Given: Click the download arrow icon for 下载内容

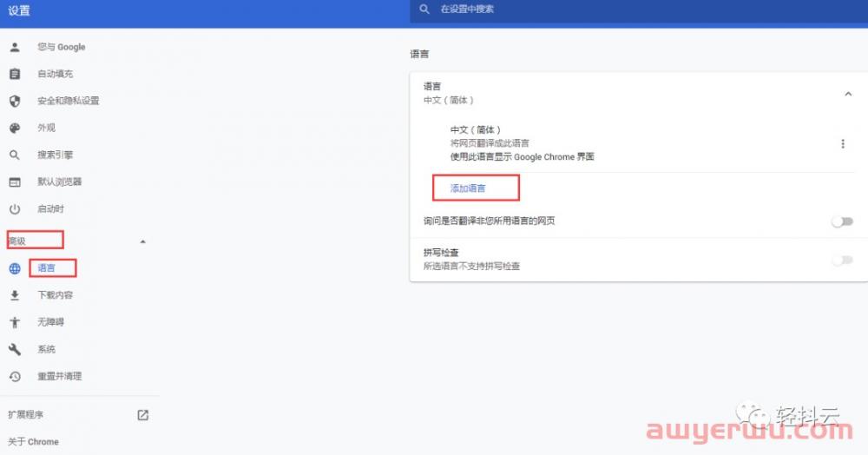Looking at the screenshot, I should coord(15,295).
